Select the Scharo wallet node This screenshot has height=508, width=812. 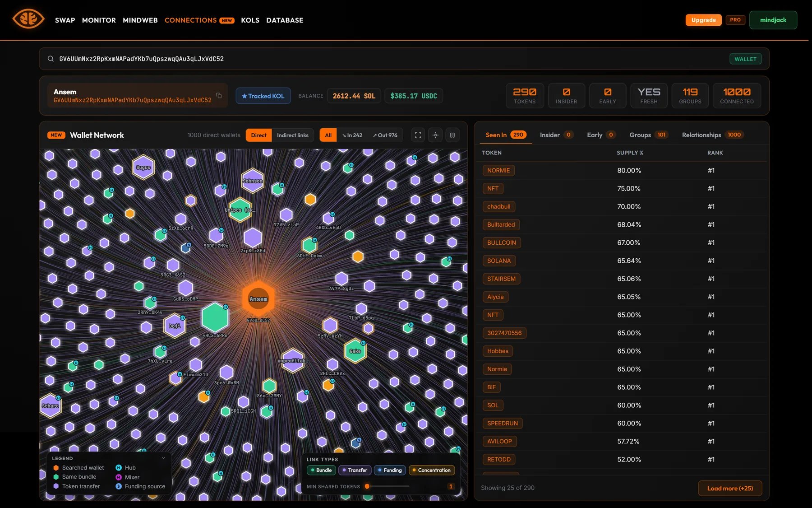tap(51, 405)
